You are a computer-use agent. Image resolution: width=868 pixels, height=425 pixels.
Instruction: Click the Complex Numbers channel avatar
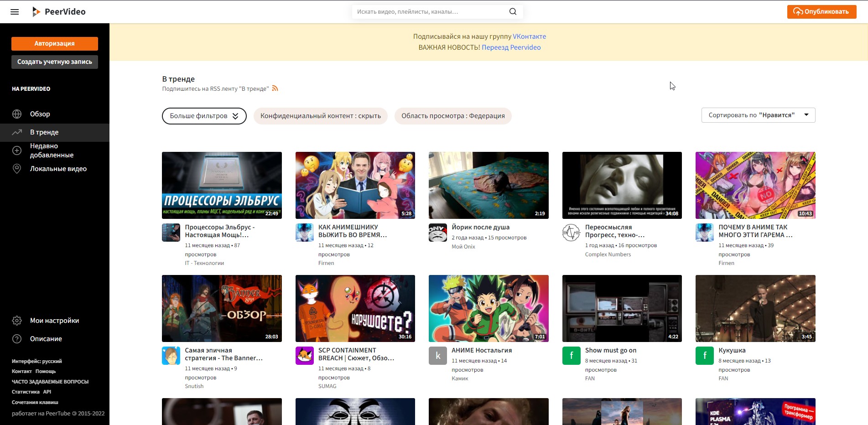coord(571,233)
